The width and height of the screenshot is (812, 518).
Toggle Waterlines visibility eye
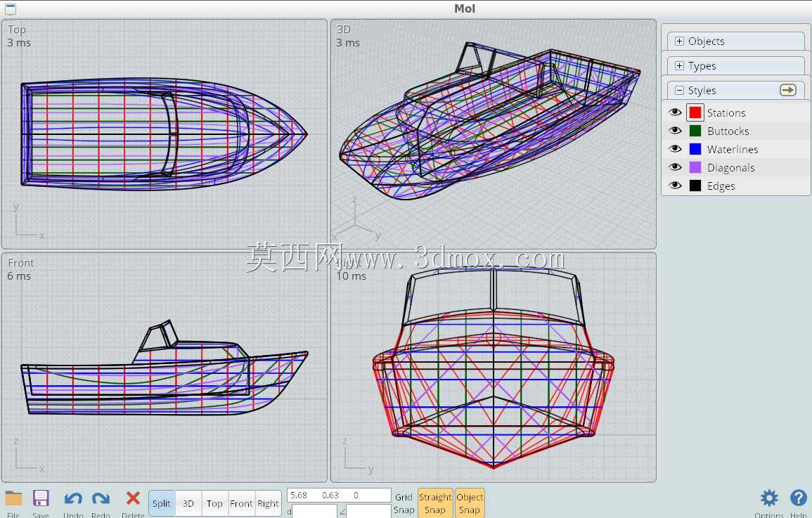pyautogui.click(x=675, y=148)
